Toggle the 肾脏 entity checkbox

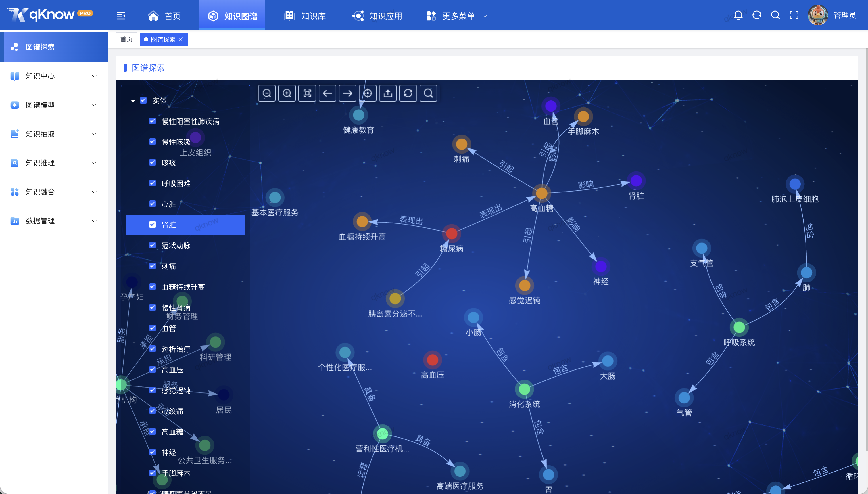click(152, 225)
